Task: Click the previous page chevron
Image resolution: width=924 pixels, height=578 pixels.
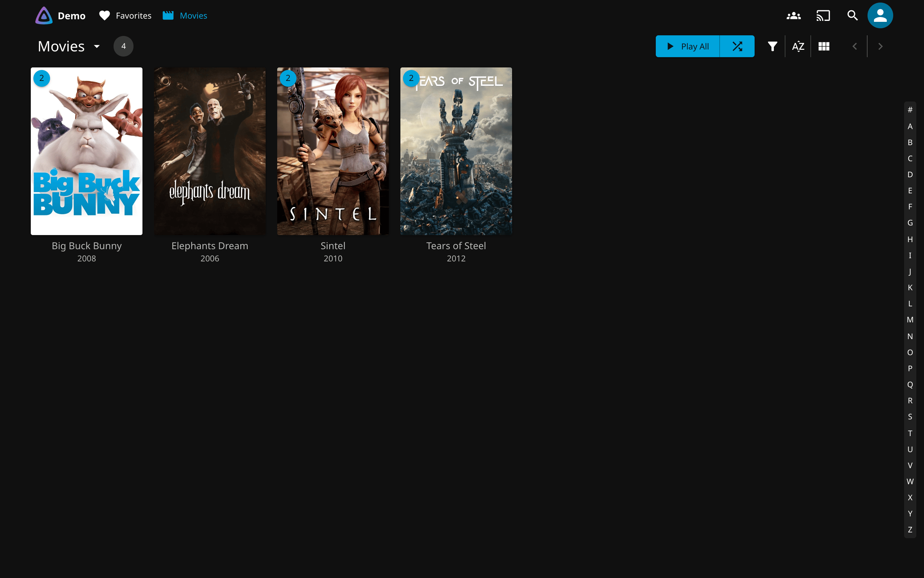Action: [x=854, y=46]
